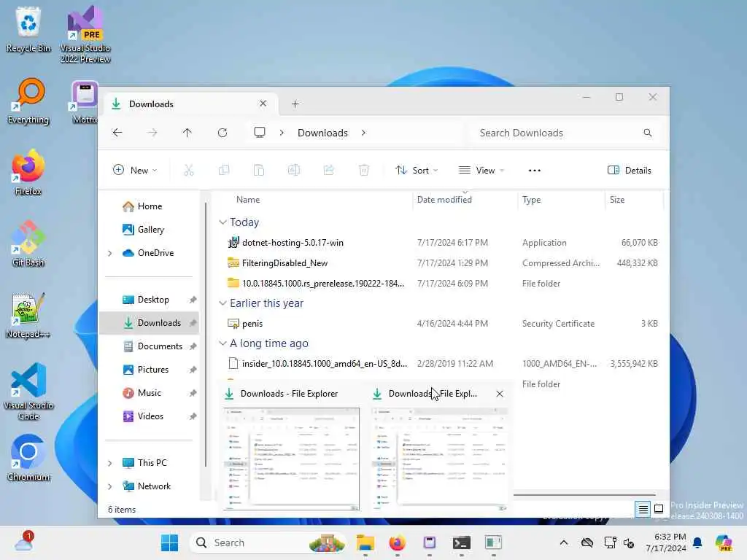The image size is (747, 560).
Task: Show hidden system tray icons
Action: (x=564, y=542)
